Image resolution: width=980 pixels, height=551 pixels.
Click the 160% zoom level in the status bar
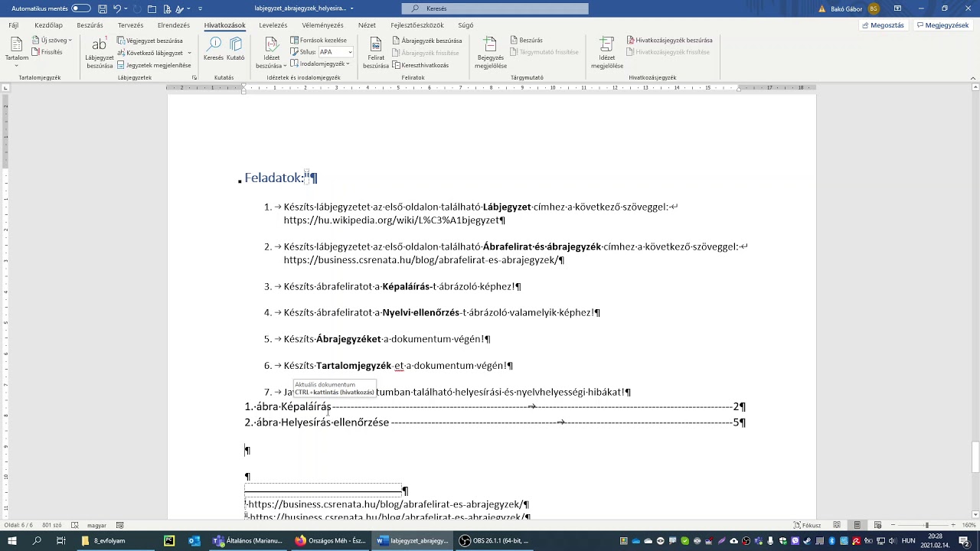(x=969, y=526)
